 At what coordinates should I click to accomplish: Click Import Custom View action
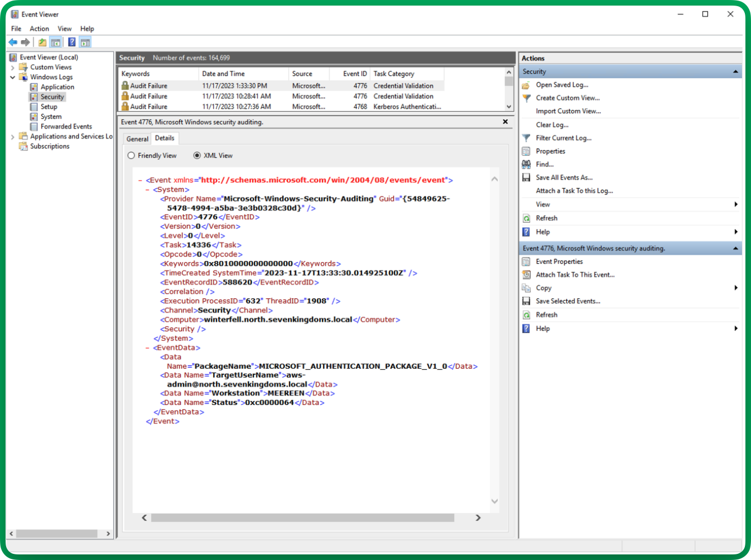click(569, 112)
